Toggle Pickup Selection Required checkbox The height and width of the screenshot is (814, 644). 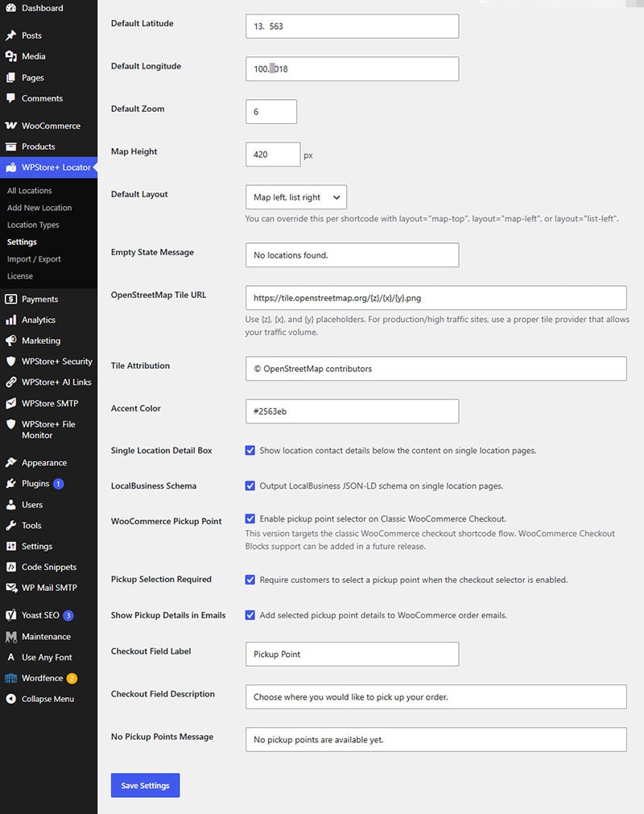point(250,580)
